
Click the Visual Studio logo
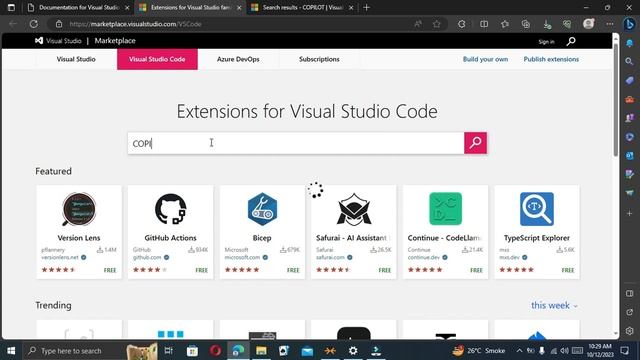58,41
